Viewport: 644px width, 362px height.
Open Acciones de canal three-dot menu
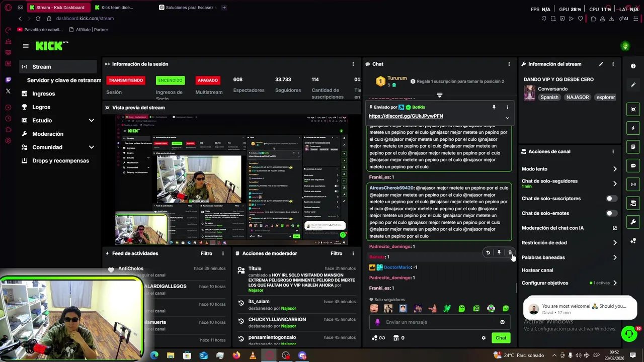pyautogui.click(x=613, y=151)
